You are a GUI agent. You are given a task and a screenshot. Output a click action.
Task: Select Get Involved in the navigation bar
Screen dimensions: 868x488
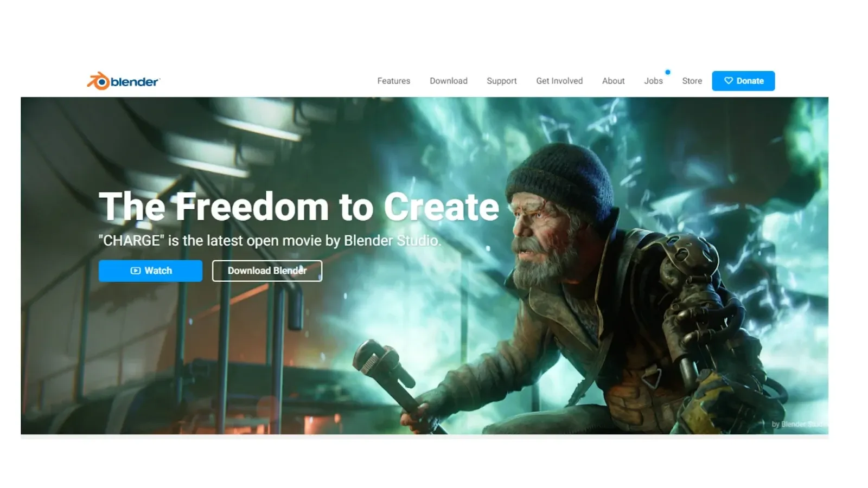(x=559, y=81)
